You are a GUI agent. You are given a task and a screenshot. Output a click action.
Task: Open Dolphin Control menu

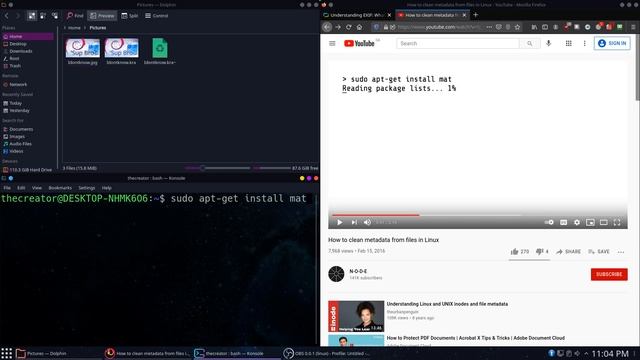click(x=157, y=16)
